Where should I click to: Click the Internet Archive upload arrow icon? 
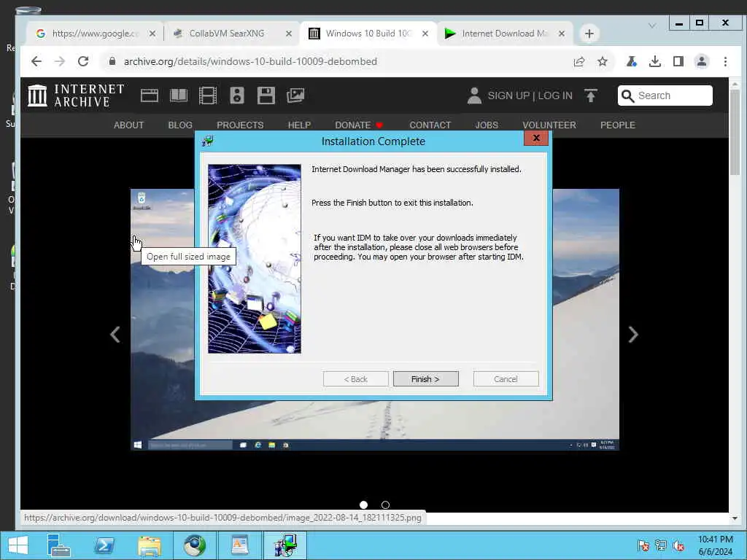pos(591,96)
